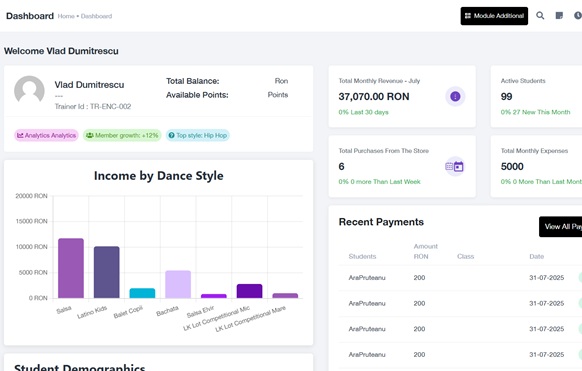Click the Income by Dance Style title

pos(158,175)
